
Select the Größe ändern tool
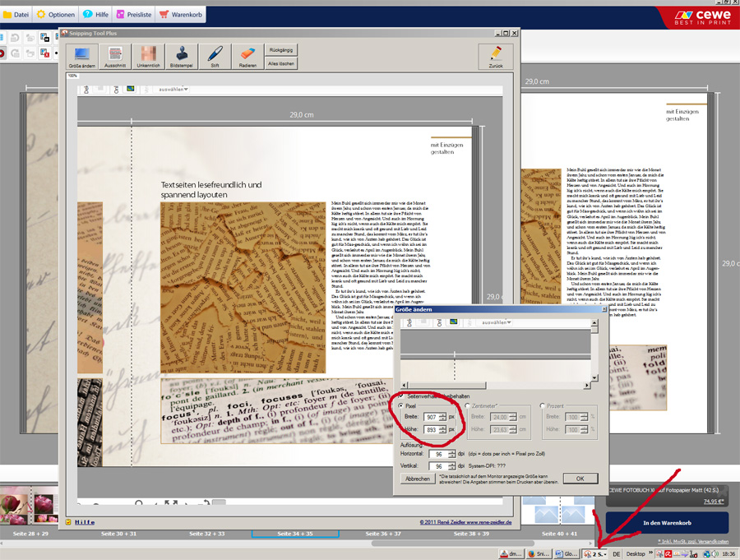[81, 56]
